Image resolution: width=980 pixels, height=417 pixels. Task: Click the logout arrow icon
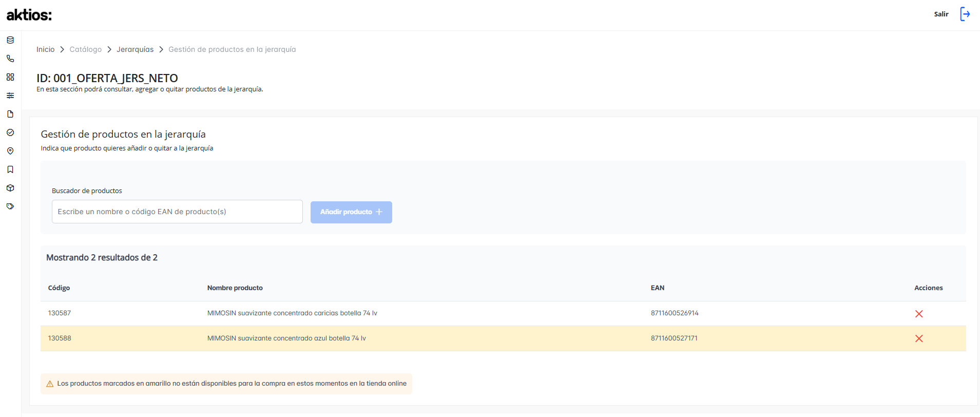[x=965, y=14]
